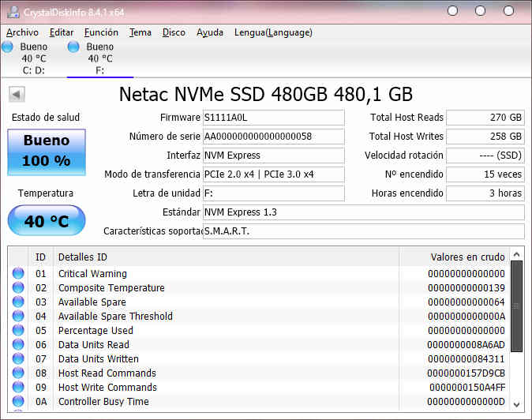
Task: Select the Data Units Written row text
Action: 99,359
